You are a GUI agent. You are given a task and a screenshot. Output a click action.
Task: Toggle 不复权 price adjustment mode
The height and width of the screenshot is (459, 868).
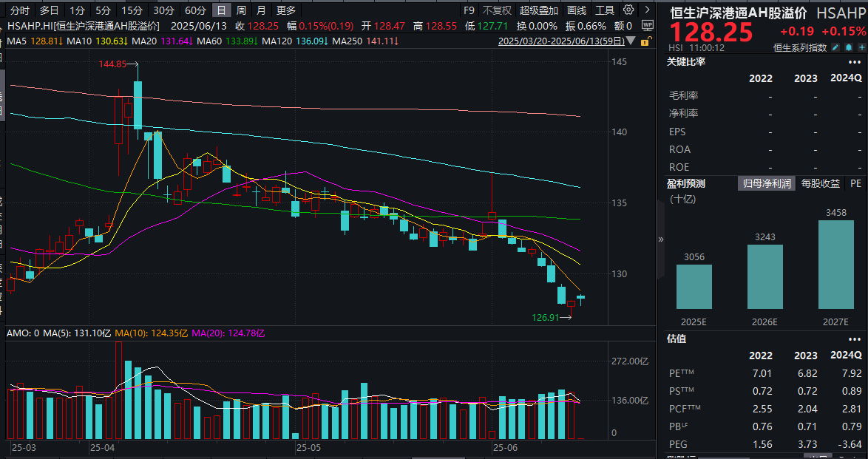(497, 10)
